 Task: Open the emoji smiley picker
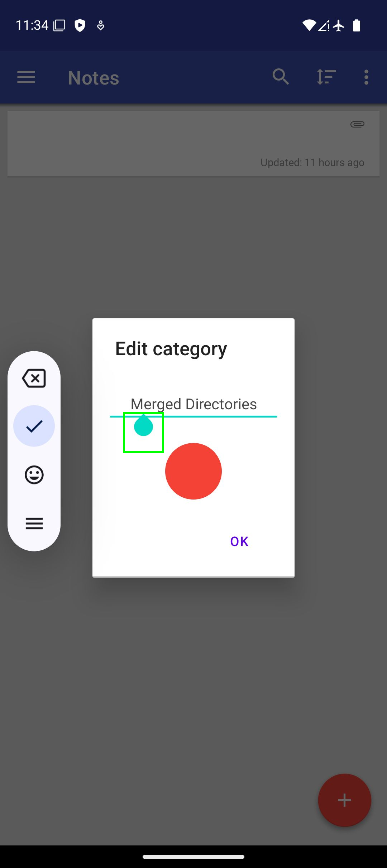click(34, 475)
